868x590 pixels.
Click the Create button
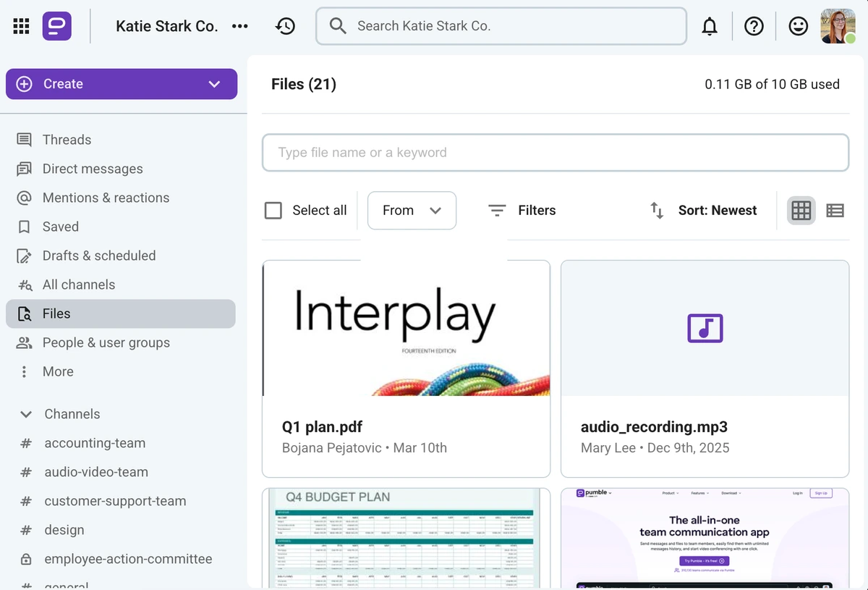[x=65, y=84]
